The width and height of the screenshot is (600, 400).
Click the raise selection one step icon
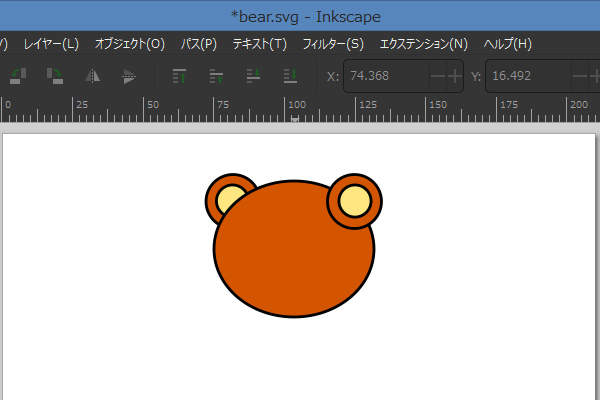point(217,76)
